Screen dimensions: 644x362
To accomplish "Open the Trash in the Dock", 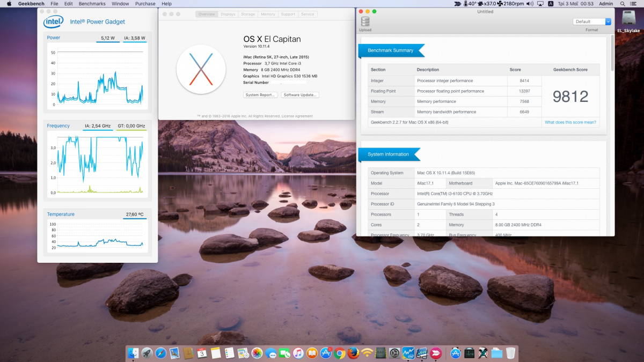I will click(510, 353).
